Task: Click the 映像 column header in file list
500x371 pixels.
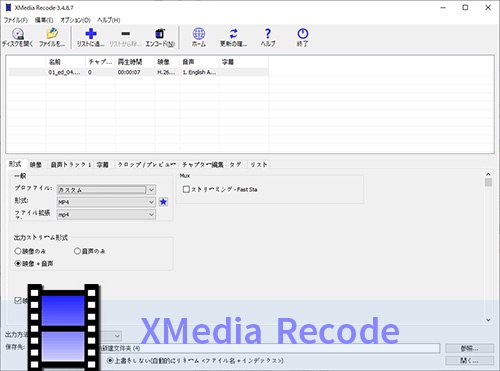Action: coord(167,62)
